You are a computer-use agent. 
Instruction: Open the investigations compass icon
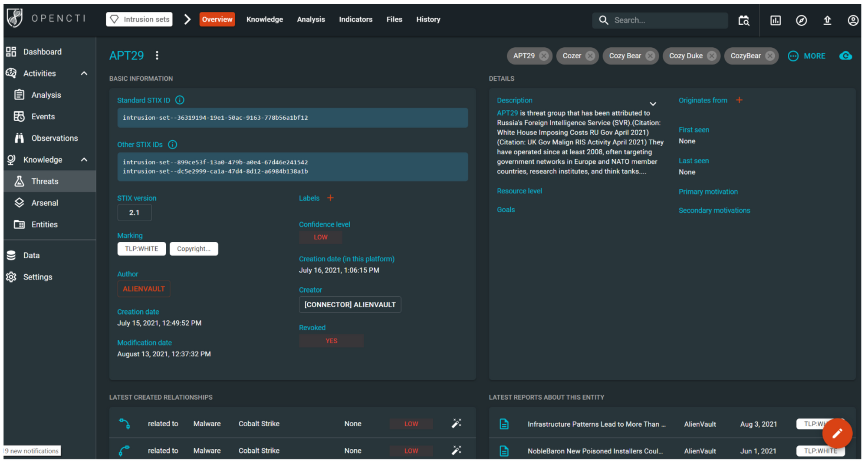[801, 20]
